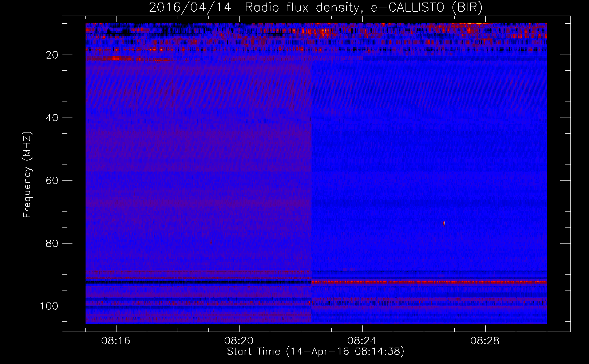This screenshot has height=364, width=589.
Task: Click the red horizontal band near 92 MHz
Action: 429,282
